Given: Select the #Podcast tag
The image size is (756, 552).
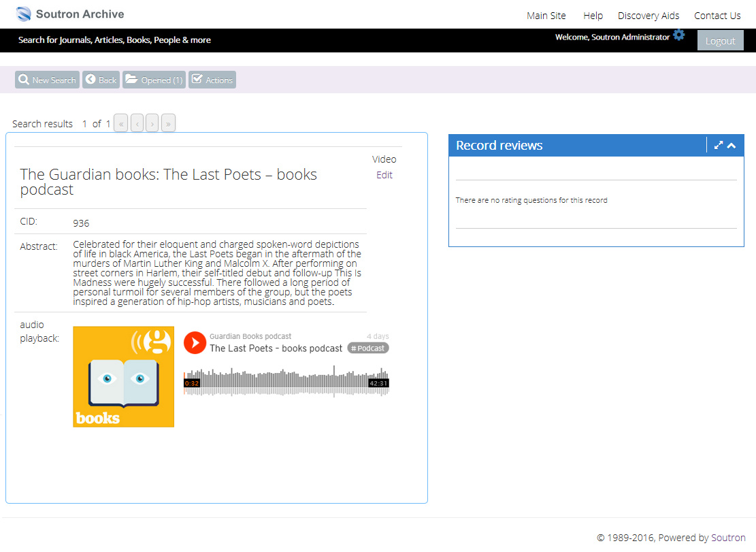Looking at the screenshot, I should 368,348.
